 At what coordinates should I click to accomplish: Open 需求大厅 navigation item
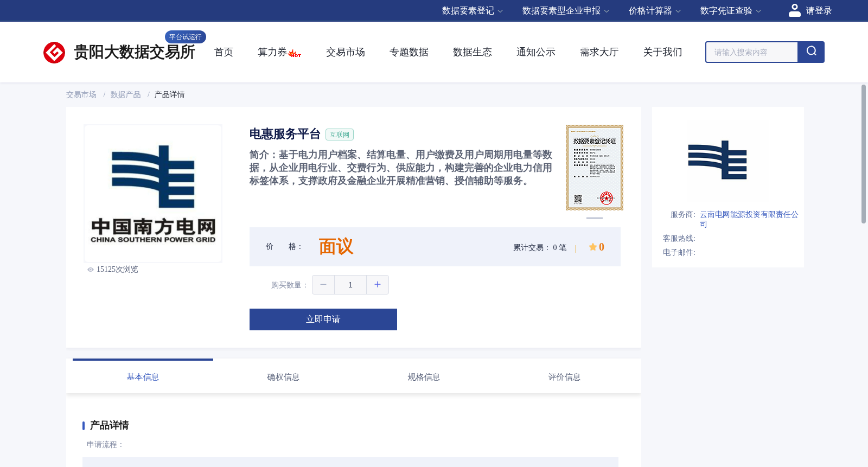pos(599,52)
